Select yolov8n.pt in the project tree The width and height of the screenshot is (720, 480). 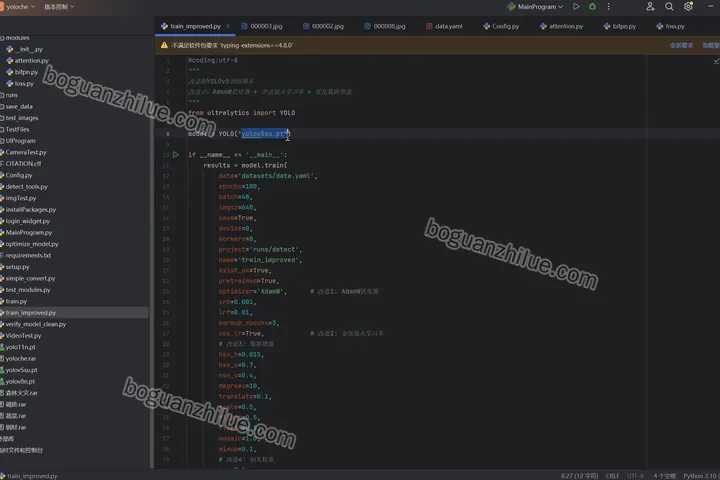pyautogui.click(x=17, y=382)
